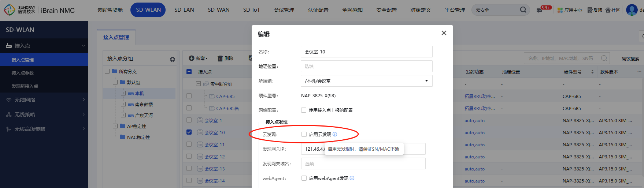Click the 无线网络 wifi icon
644x188 pixels.
9,100
